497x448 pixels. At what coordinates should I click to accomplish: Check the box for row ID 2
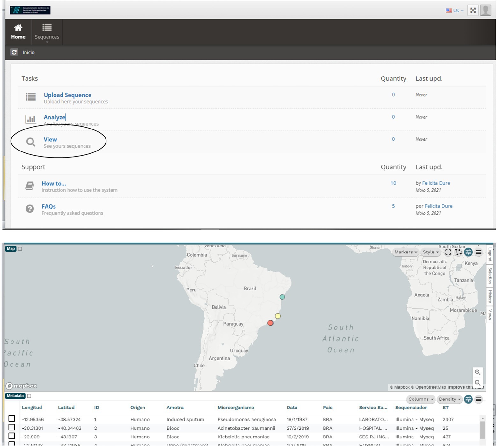12,427
